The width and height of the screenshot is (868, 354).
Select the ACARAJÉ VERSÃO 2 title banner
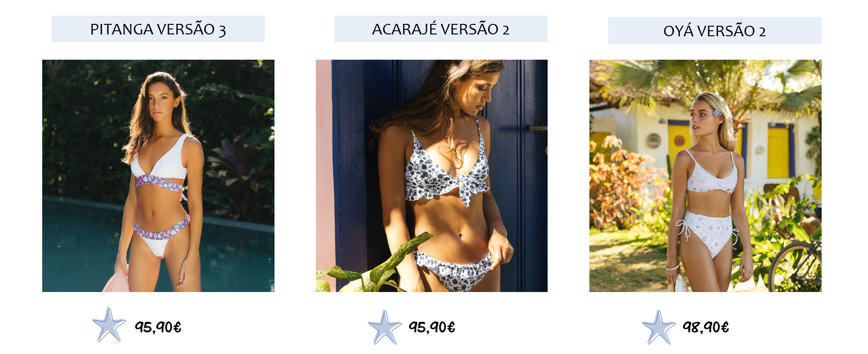pyautogui.click(x=441, y=29)
